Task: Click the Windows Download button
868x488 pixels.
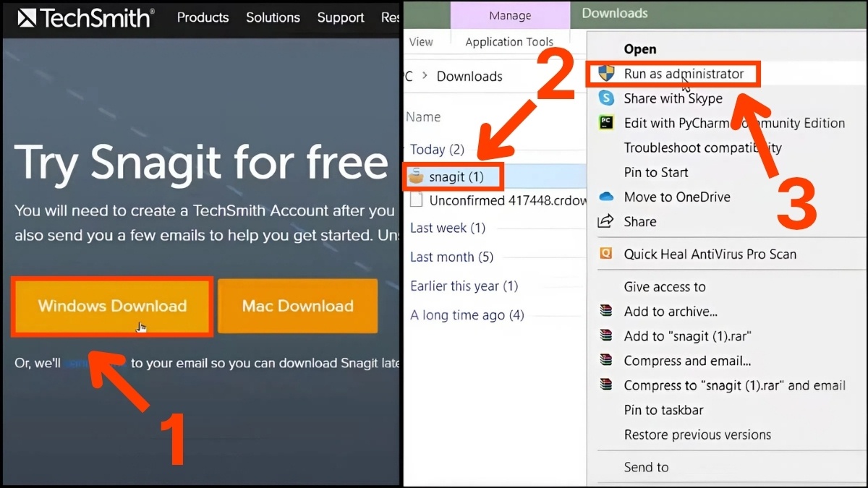Action: click(x=112, y=306)
